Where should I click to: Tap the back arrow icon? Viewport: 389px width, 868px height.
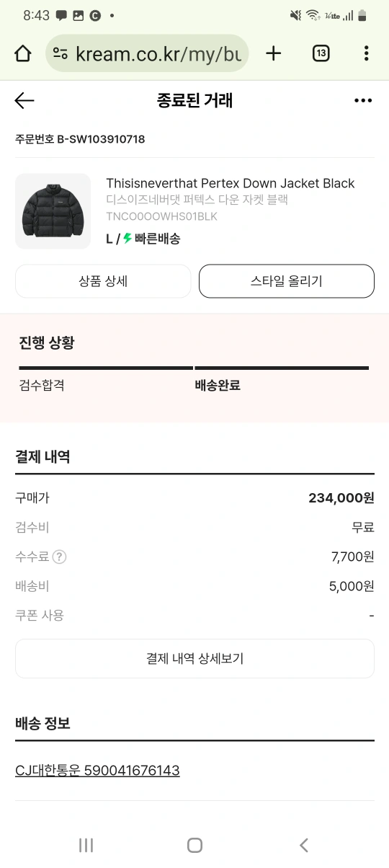point(24,101)
